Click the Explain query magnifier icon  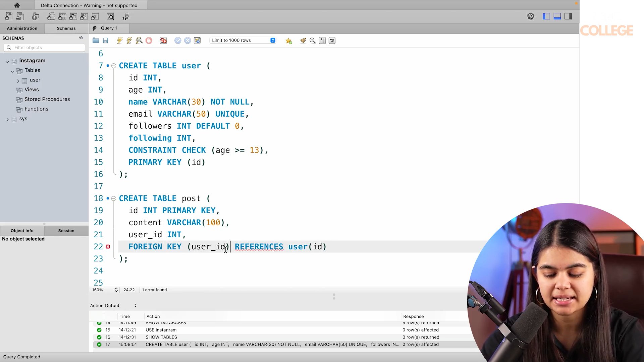pos(139,41)
